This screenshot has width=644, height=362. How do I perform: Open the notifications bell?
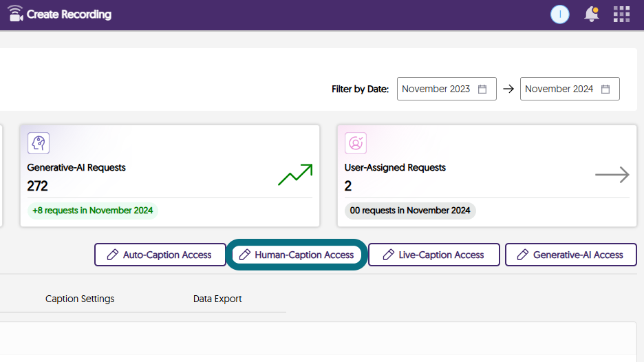pos(592,14)
